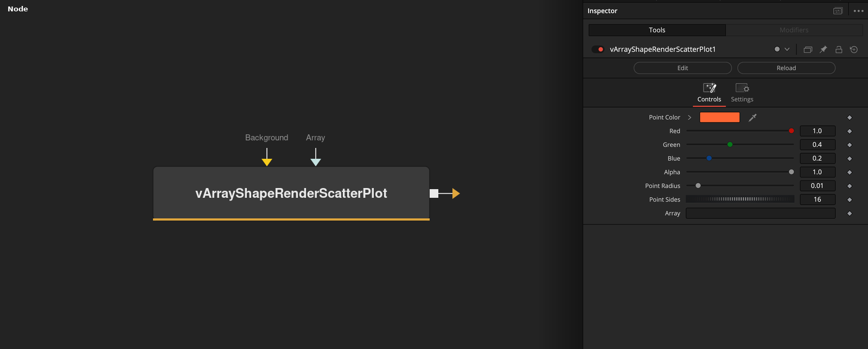868x349 pixels.
Task: Click the Inspector header icon beside three dots
Action: [838, 11]
